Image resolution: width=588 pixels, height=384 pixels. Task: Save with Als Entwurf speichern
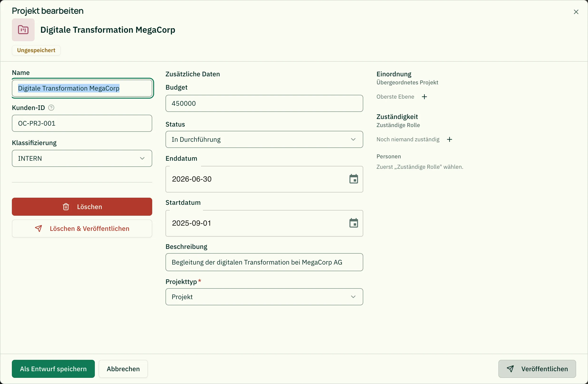click(53, 369)
